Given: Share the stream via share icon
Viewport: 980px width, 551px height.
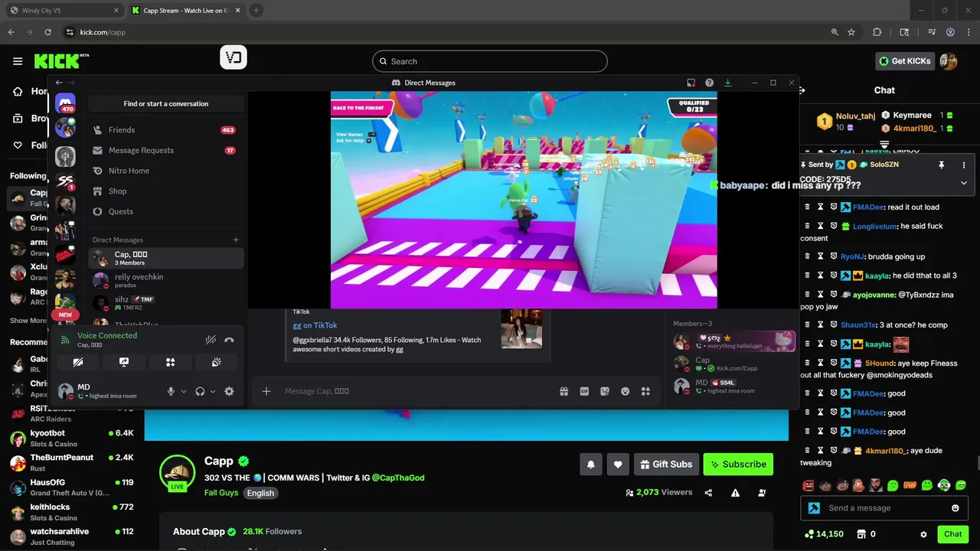Looking at the screenshot, I should [708, 493].
